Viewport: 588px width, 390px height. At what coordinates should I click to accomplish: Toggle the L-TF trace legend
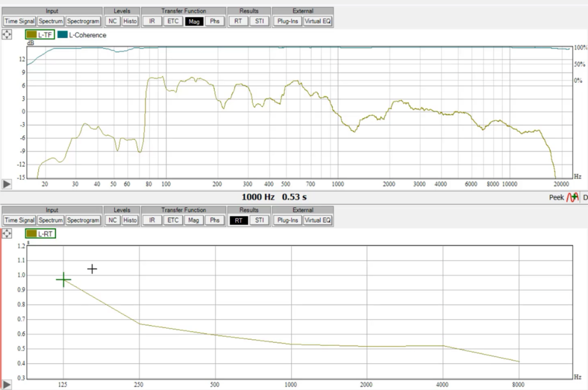click(x=40, y=35)
